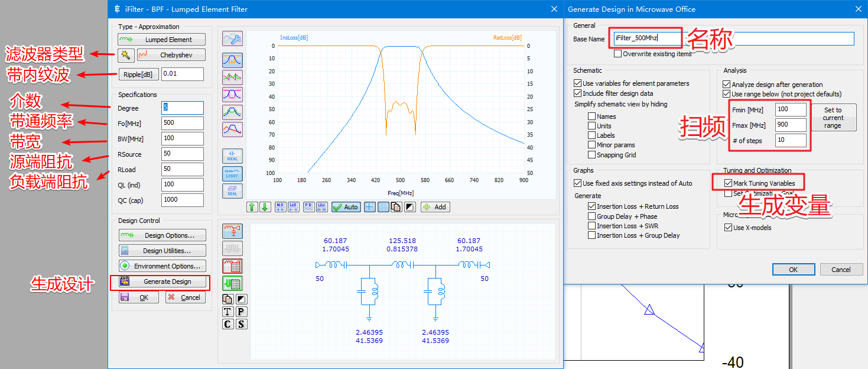Uncheck Include filter design data
The width and height of the screenshot is (868, 369).
click(x=578, y=93)
